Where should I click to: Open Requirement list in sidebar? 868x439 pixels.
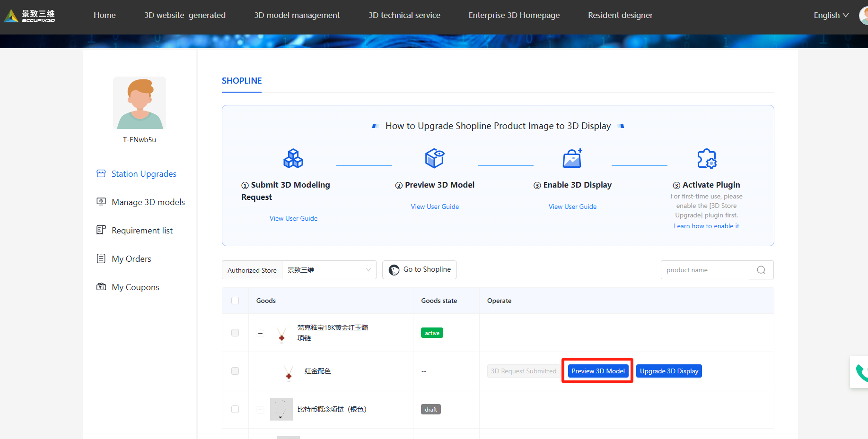click(x=142, y=231)
